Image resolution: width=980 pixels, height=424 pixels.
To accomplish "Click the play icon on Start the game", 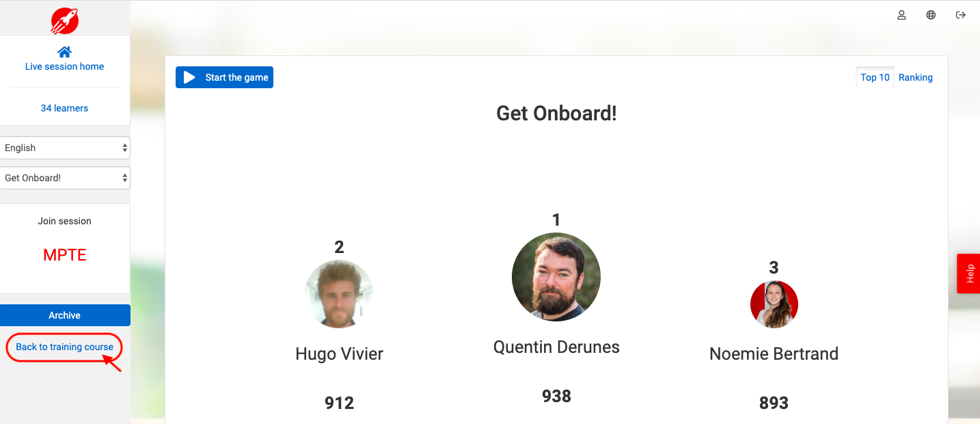I will (x=189, y=77).
